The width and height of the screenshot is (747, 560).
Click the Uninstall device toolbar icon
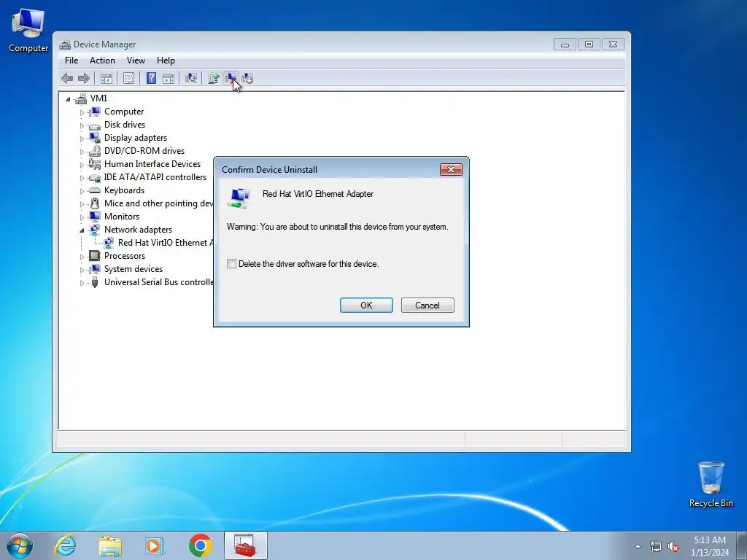point(231,79)
